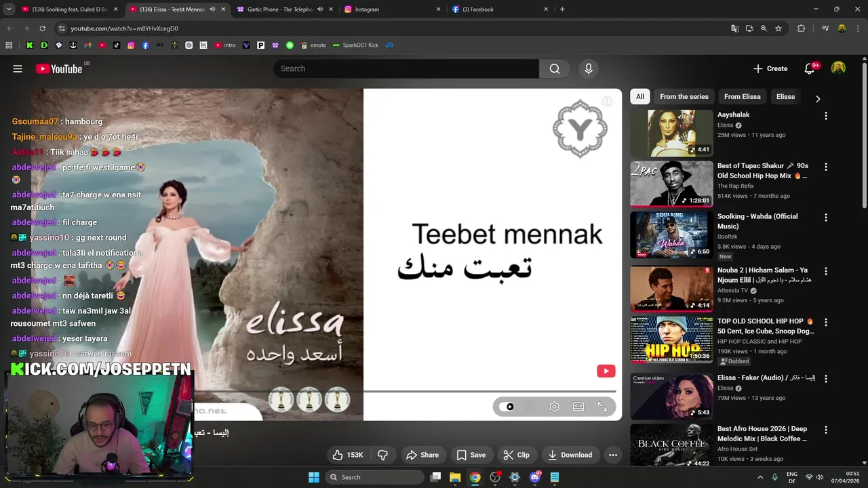The image size is (868, 488).
Task: Install app icon in the address bar
Action: click(749, 28)
